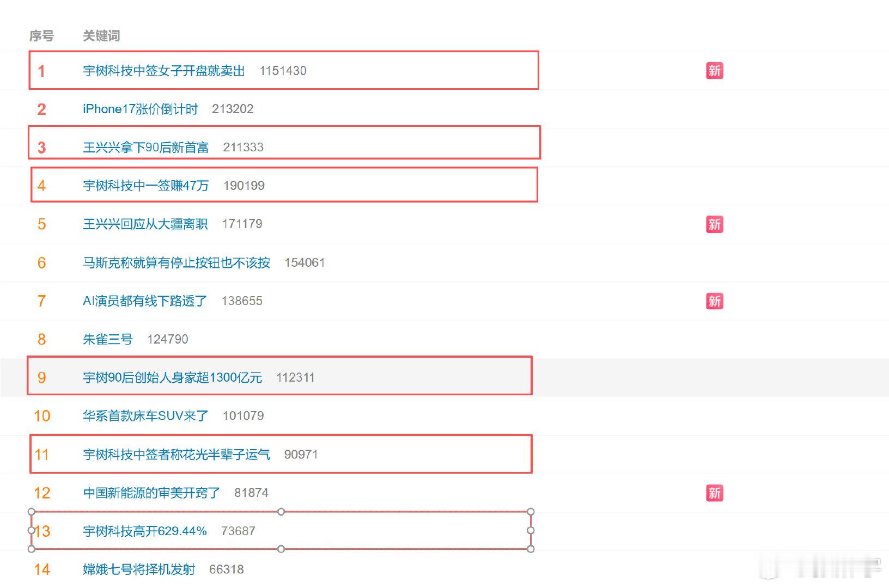Click the 新 badge on the first row
The width and height of the screenshot is (889, 588).
pos(714,71)
